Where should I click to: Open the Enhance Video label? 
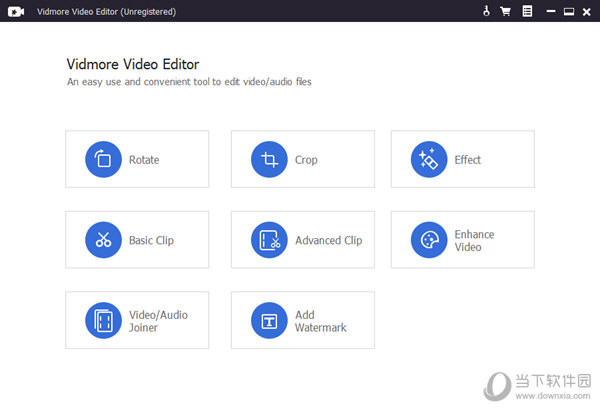474,240
